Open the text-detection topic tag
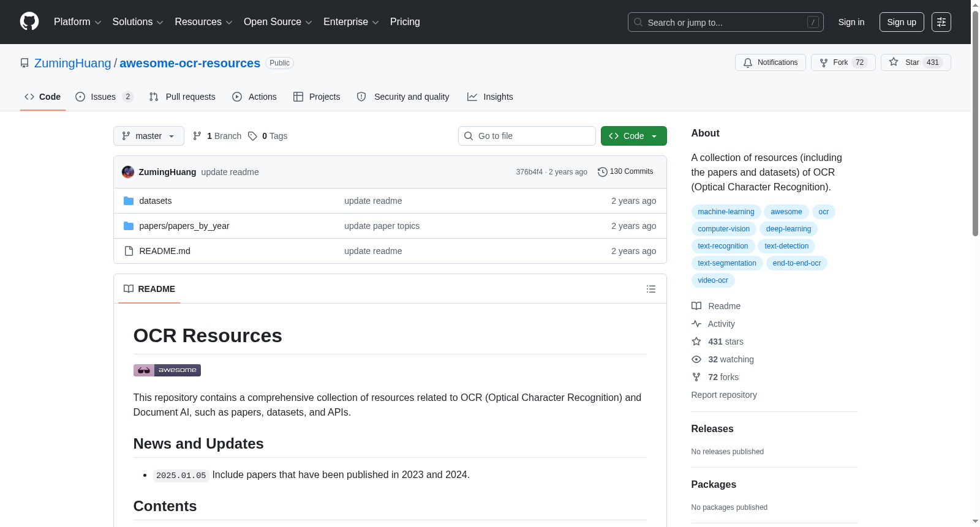980x527 pixels. (786, 246)
